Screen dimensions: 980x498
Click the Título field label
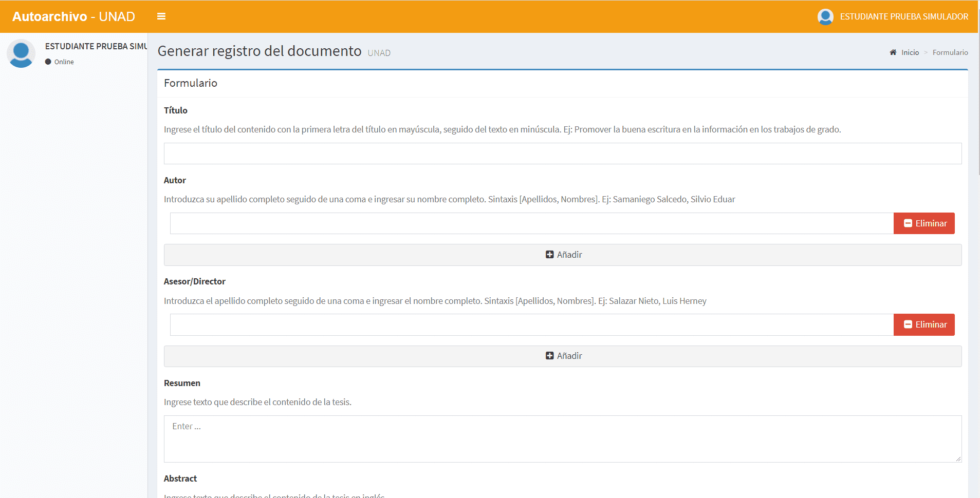click(175, 110)
